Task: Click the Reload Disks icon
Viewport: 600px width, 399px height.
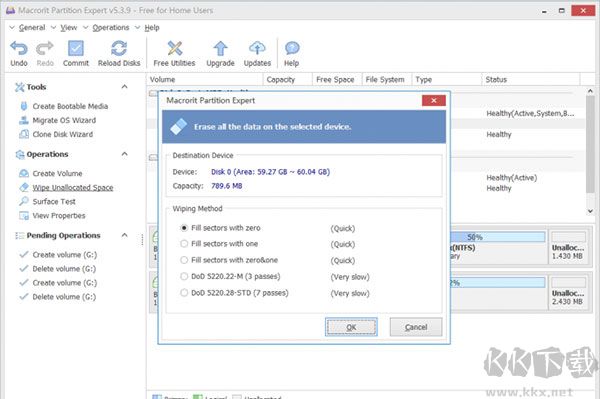Action: 119,49
